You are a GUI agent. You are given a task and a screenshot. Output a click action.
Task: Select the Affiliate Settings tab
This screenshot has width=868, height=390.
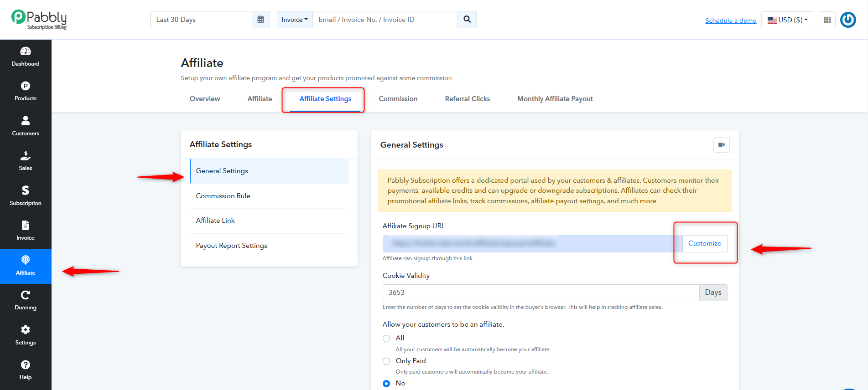[325, 99]
